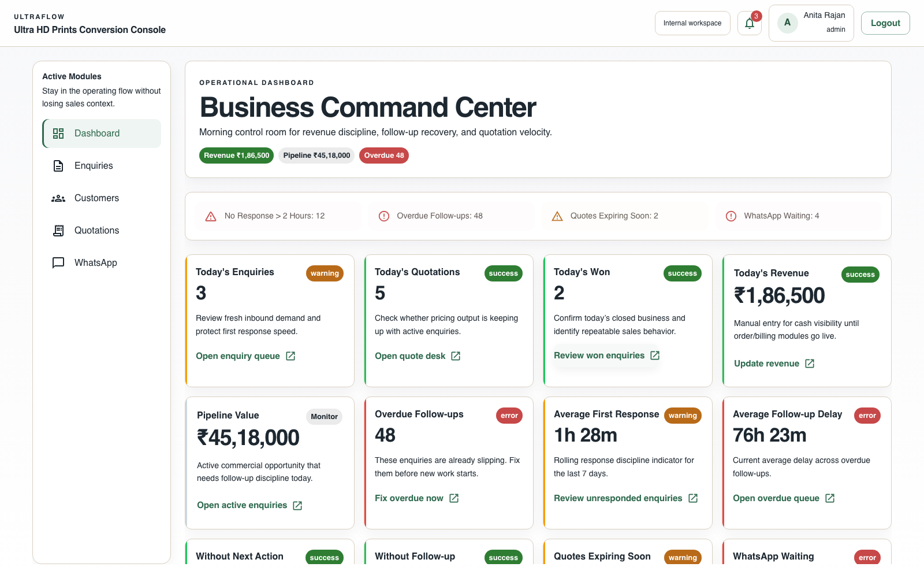Open the notifications bell icon
Screen dimensions: 924x578
(x=750, y=23)
